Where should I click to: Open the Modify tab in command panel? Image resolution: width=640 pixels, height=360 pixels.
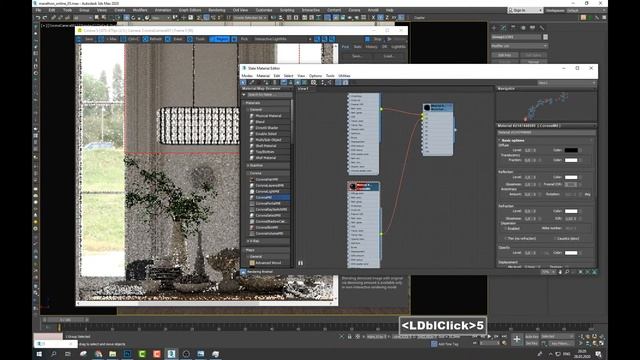(503, 28)
